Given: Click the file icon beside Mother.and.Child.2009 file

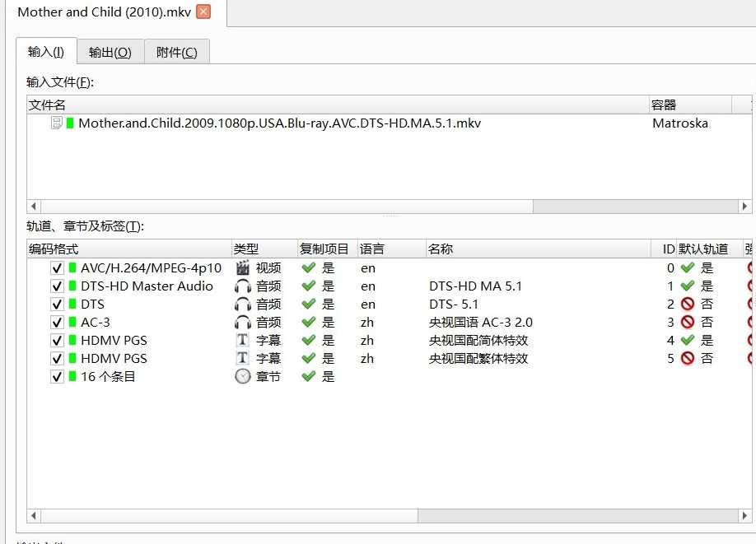Looking at the screenshot, I should point(56,123).
